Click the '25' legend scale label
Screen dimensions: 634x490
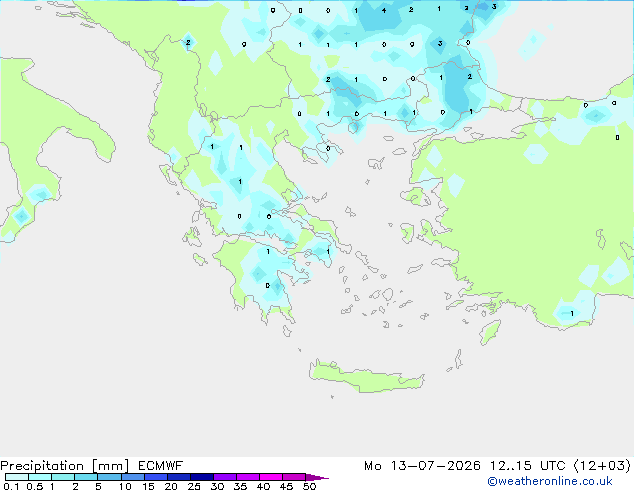(194, 486)
